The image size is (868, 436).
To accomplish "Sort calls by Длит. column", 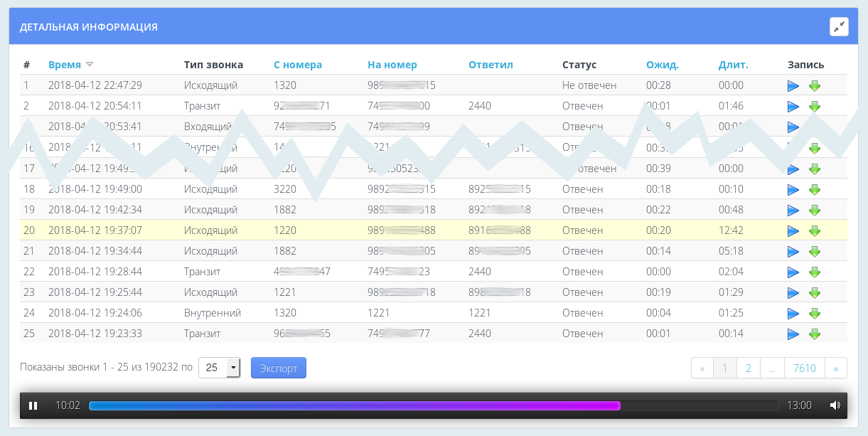I will tap(733, 65).
